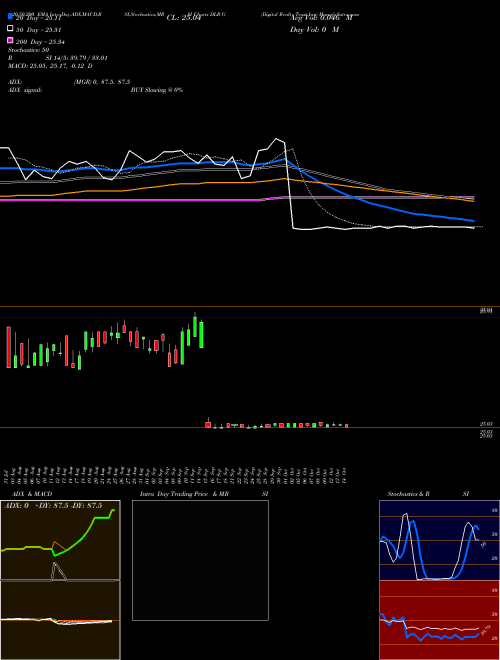Click the 'Day Vol: 0 M' text
Image resolution: width=500 pixels, height=660 pixels.
314,30
